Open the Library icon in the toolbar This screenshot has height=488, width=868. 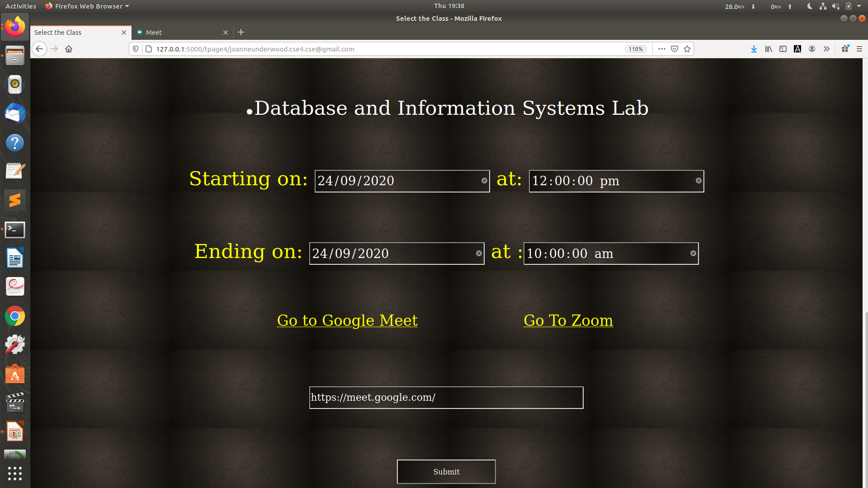(x=768, y=49)
